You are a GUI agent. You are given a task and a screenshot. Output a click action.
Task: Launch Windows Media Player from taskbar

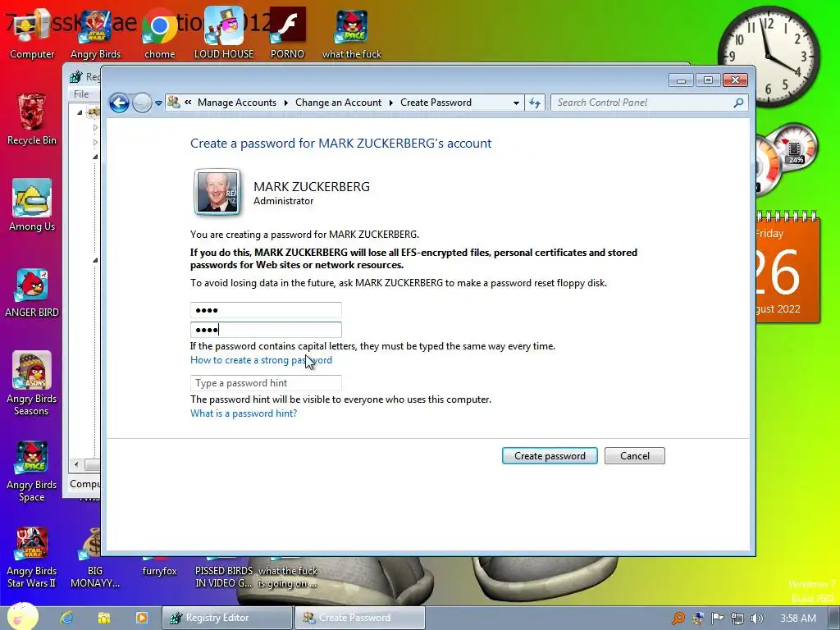[x=142, y=618]
